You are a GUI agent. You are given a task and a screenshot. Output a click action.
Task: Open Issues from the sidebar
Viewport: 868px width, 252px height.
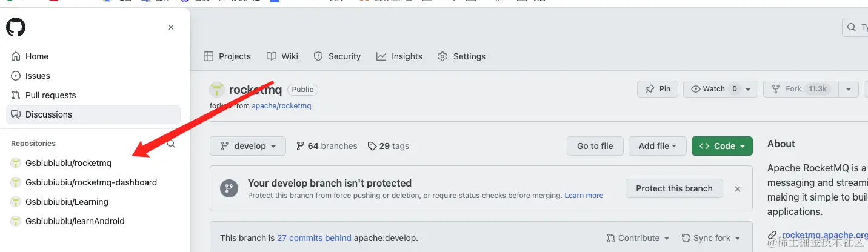37,76
